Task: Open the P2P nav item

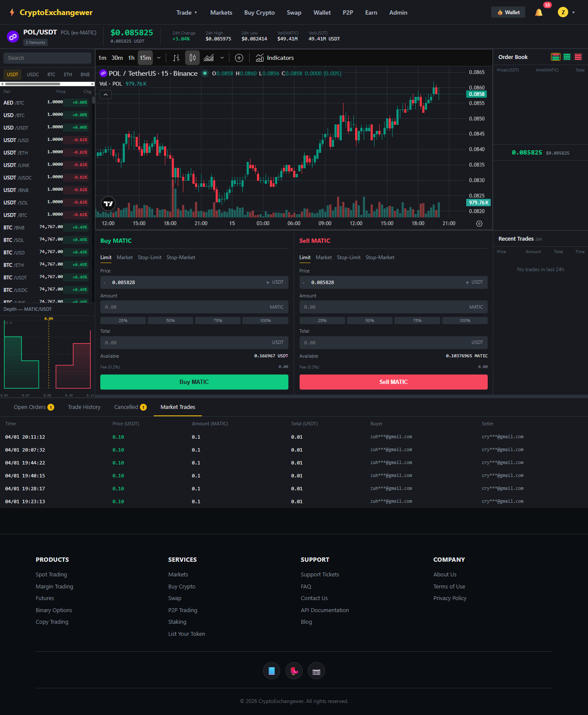Action: pyautogui.click(x=348, y=12)
